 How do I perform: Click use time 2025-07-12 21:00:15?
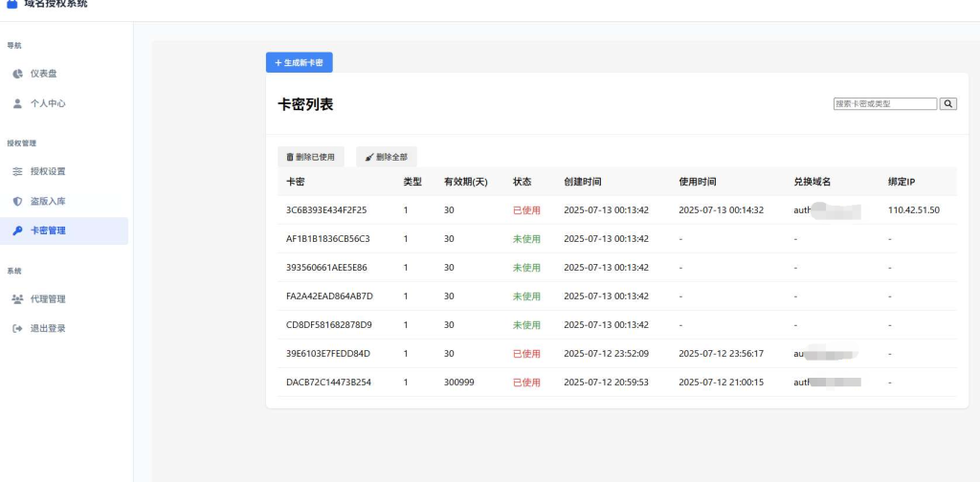(722, 383)
